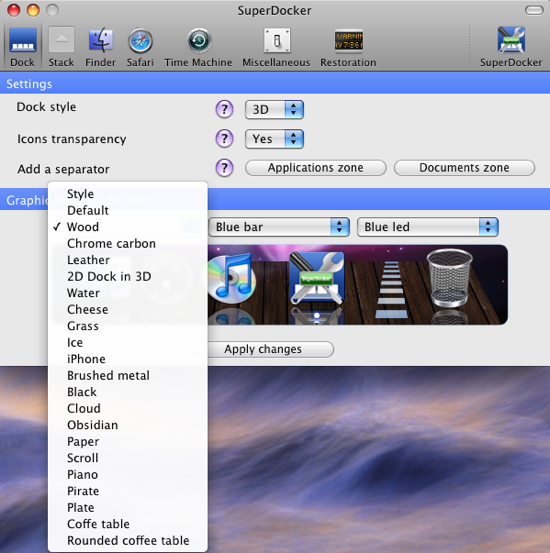Click the crosswalk separator in dock preview
Image resolution: width=550 pixels, height=553 pixels.
[x=390, y=289]
